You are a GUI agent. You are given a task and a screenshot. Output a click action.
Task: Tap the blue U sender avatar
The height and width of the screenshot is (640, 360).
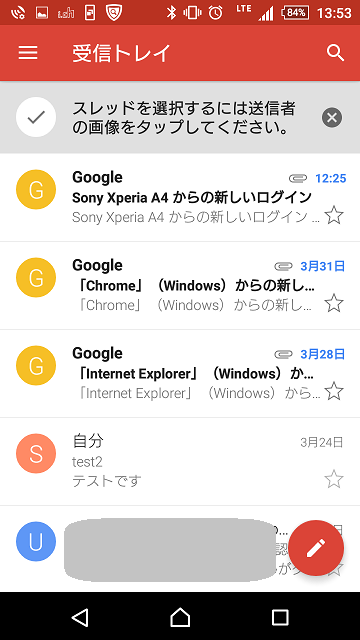coord(36,541)
